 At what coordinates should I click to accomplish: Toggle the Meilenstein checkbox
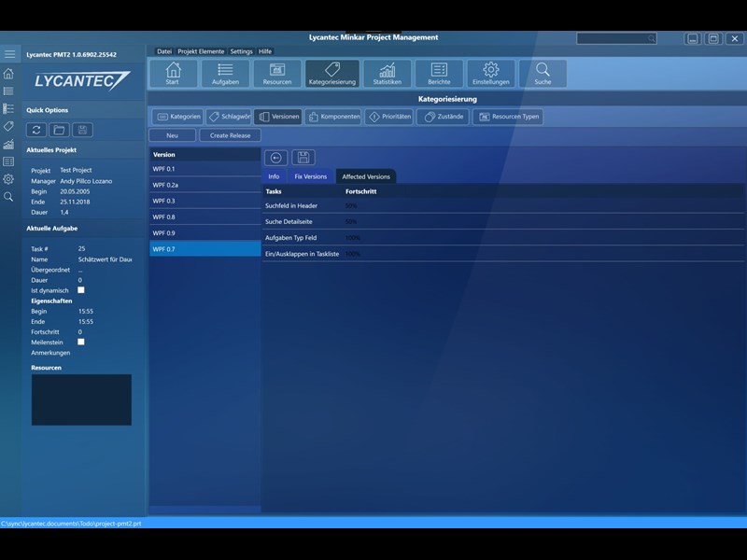click(x=81, y=342)
